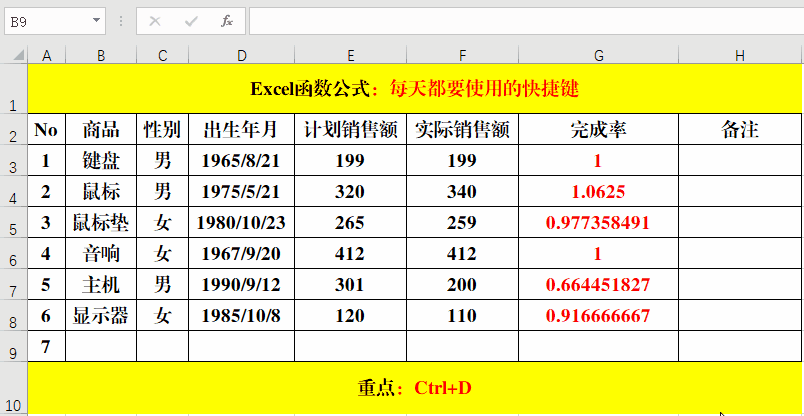Click the 'No' header cell
The width and height of the screenshot is (804, 416).
coord(47,130)
